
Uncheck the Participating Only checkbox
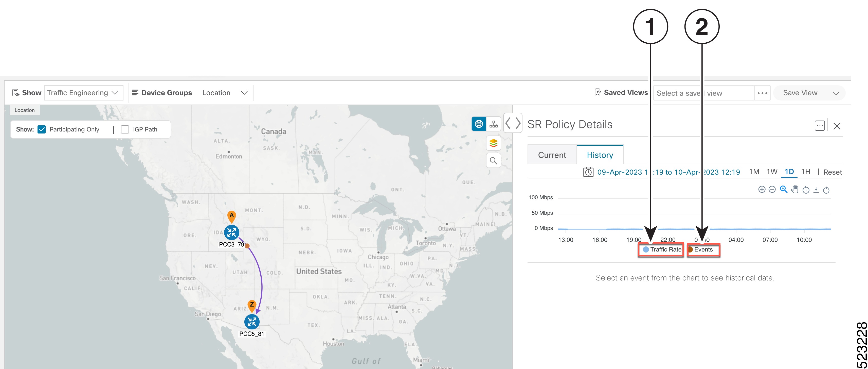pos(42,129)
